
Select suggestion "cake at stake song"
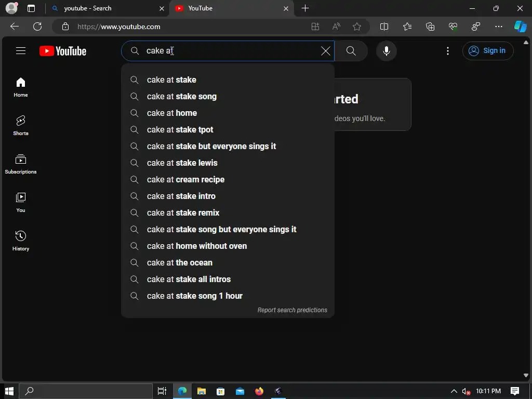[228, 96]
